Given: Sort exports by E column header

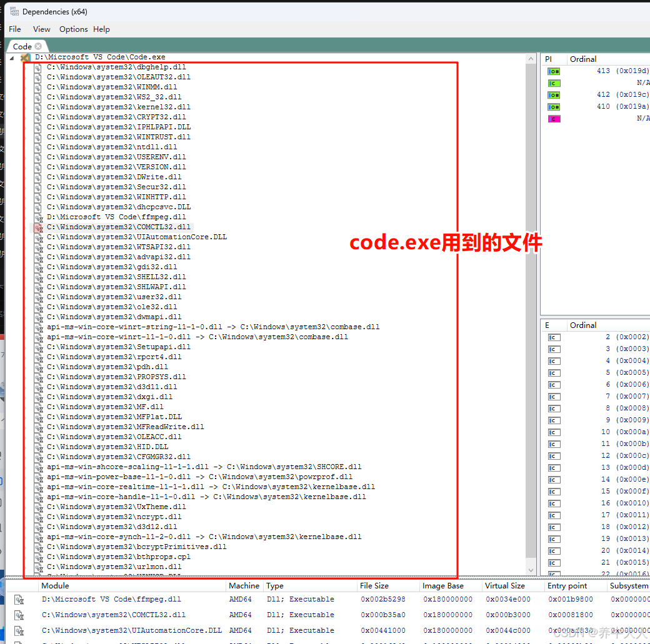Looking at the screenshot, I should tap(554, 325).
